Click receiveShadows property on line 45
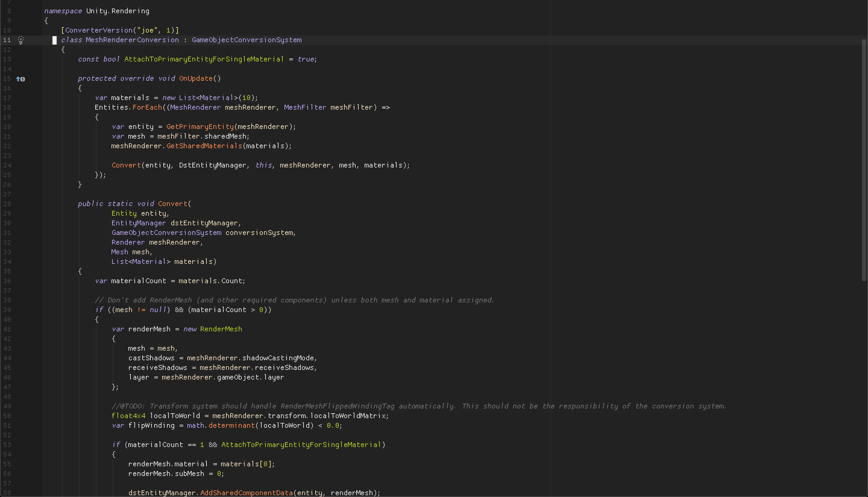This screenshot has width=868, height=497. [285, 368]
